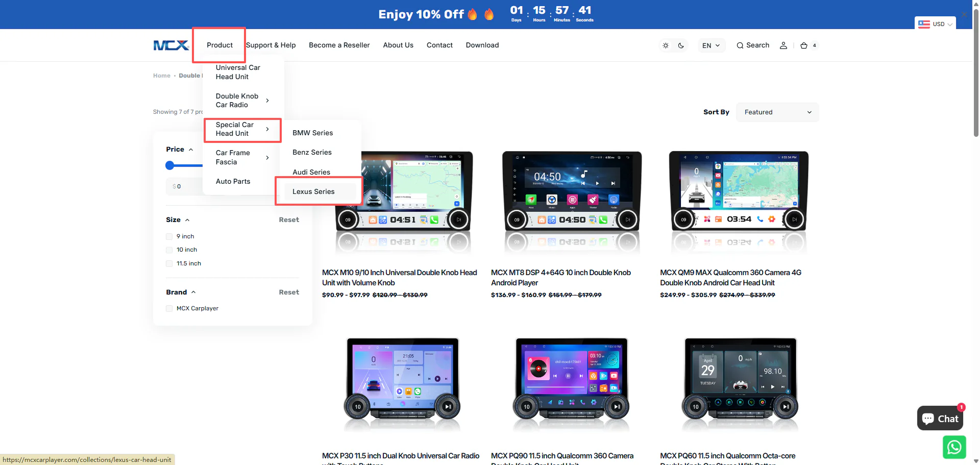
Task: Tick the MCX Carplayer brand checkbox
Action: [x=169, y=308]
